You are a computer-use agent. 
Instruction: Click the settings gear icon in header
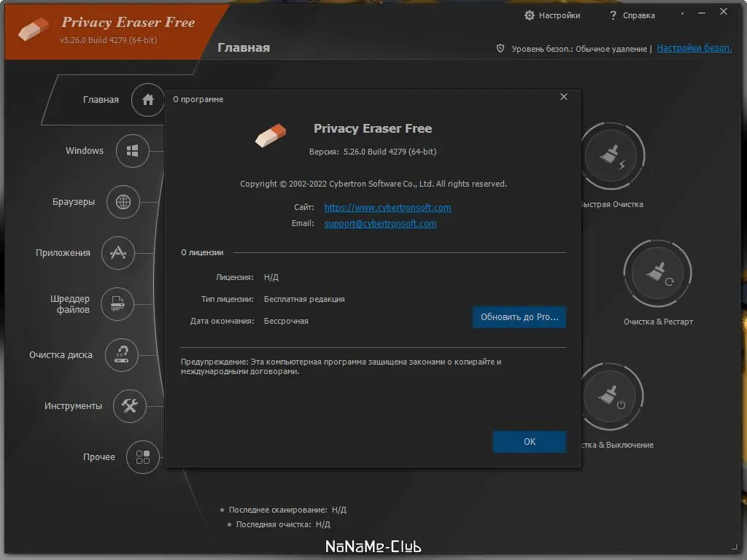click(530, 15)
